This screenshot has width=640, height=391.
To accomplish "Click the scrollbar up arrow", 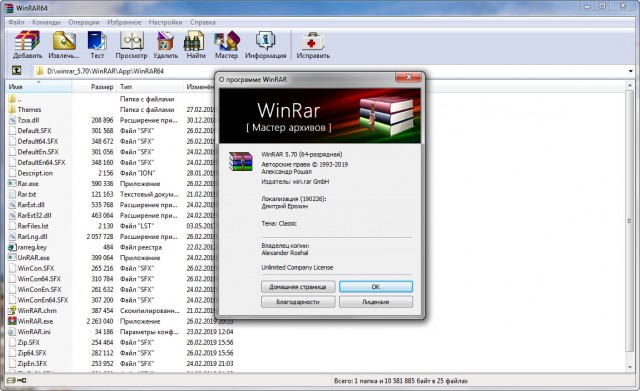I will 629,85.
